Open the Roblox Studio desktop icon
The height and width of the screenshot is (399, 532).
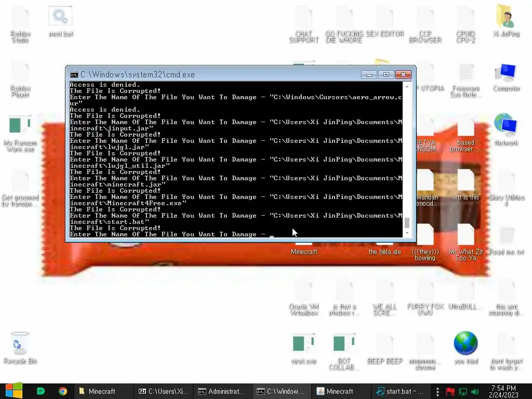pos(20,24)
